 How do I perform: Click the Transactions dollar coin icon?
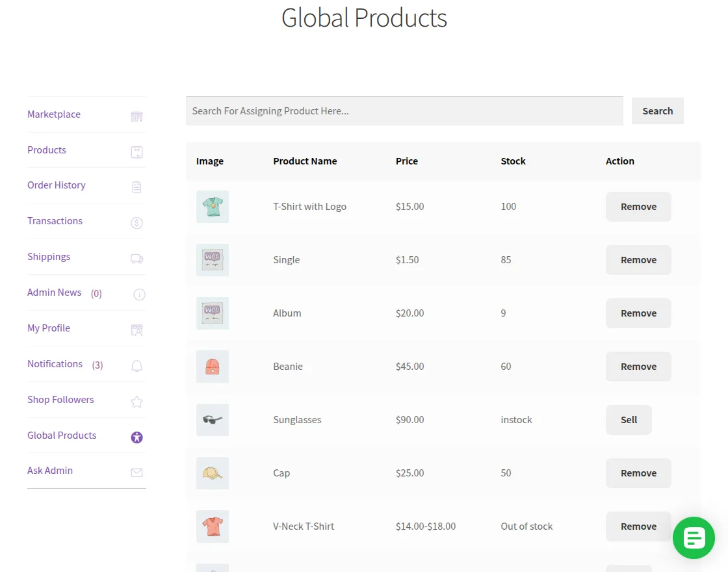pyautogui.click(x=136, y=223)
